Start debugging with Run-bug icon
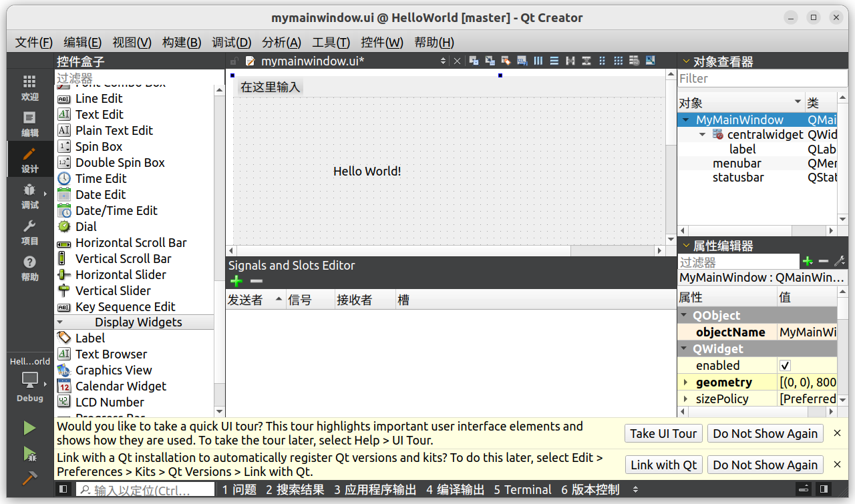855x504 pixels. point(29,454)
